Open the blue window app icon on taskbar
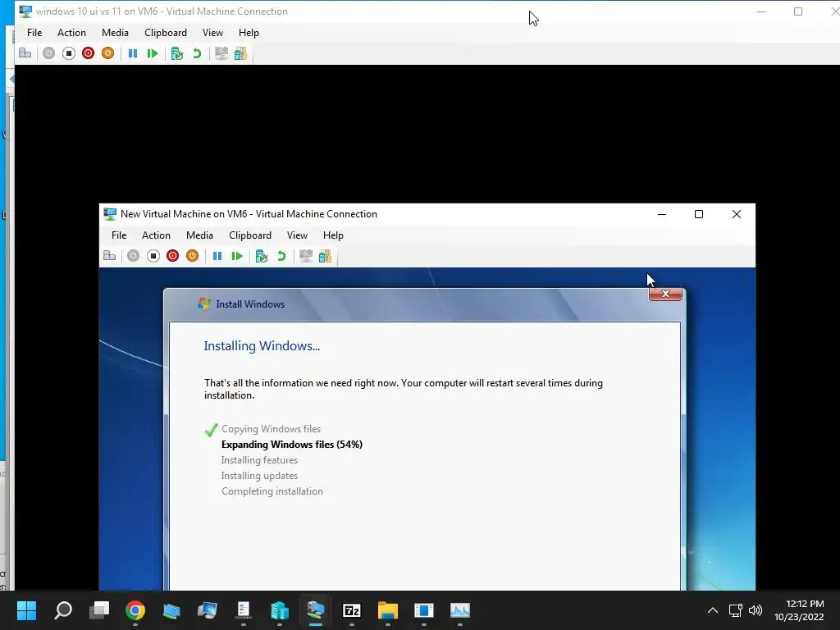This screenshot has width=840, height=630. (424, 609)
